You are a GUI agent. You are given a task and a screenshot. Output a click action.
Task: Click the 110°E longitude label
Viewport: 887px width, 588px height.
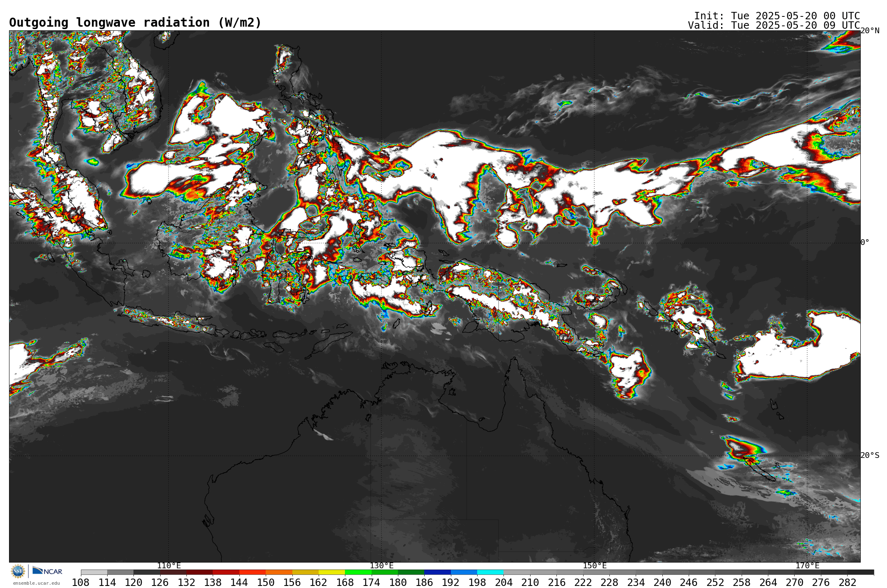[169, 565]
